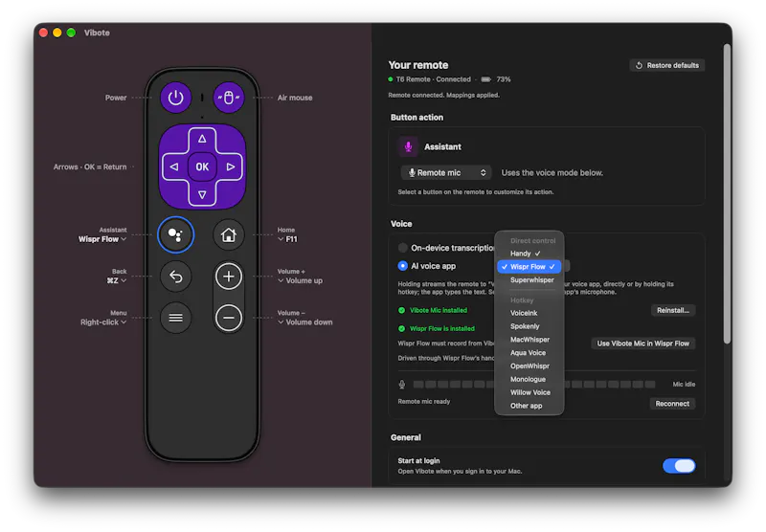Click the purple Assistant microphone icon
Screen dimensions: 766x532
pyautogui.click(x=409, y=146)
